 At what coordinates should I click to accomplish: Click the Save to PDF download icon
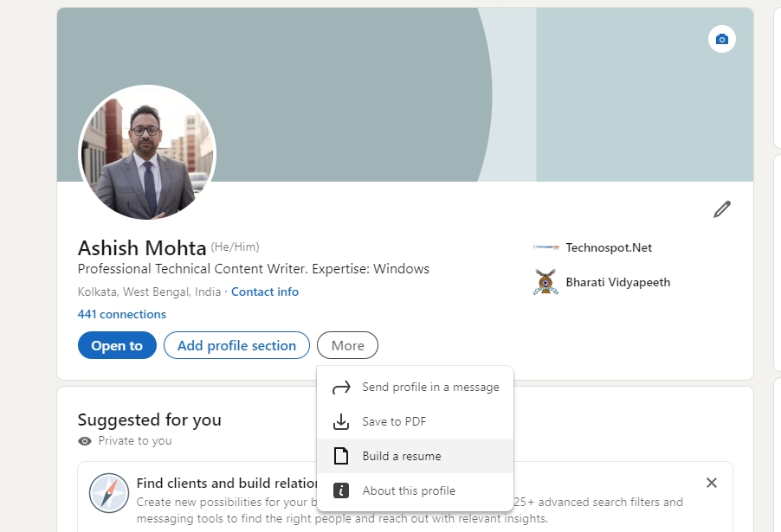click(341, 421)
